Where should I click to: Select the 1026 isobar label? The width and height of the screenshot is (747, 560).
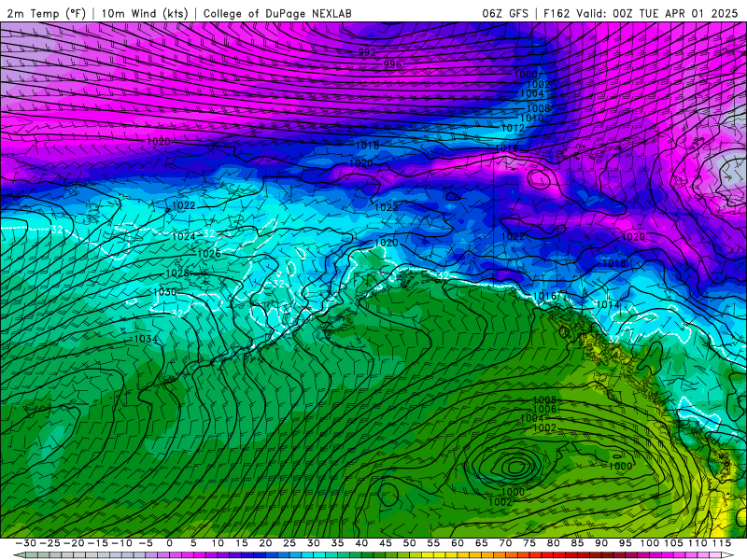click(209, 254)
